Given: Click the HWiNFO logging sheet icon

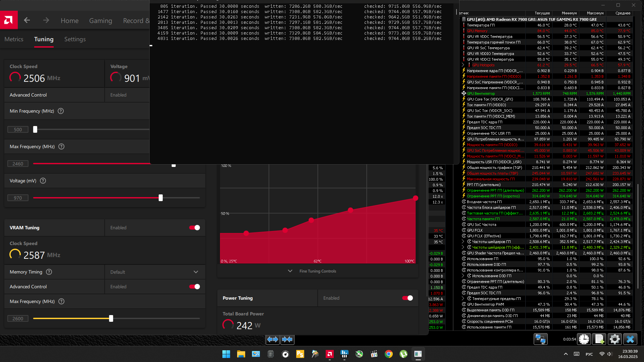Looking at the screenshot, I should coord(599,339).
